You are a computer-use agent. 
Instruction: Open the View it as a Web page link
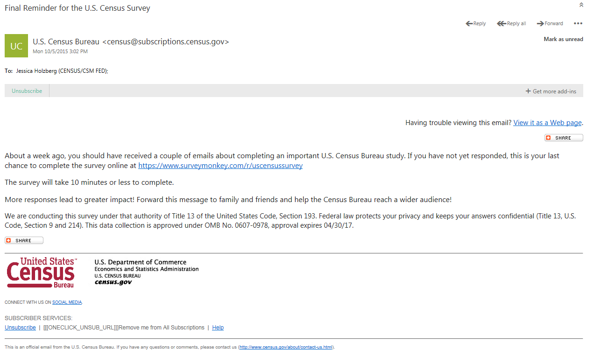pyautogui.click(x=547, y=123)
